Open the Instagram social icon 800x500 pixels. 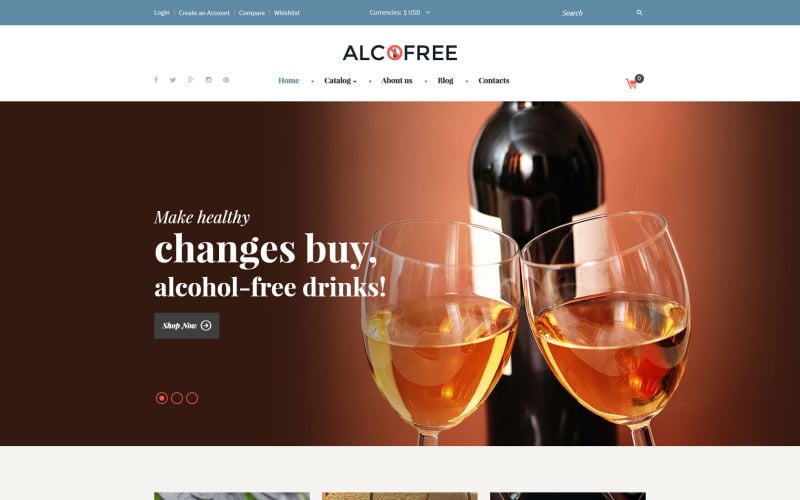(208, 80)
